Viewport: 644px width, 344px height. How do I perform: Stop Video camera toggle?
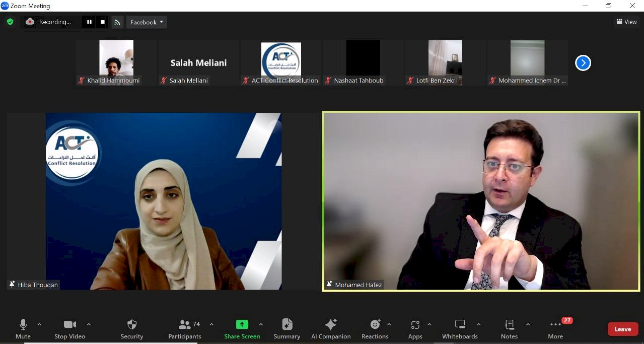(69, 329)
